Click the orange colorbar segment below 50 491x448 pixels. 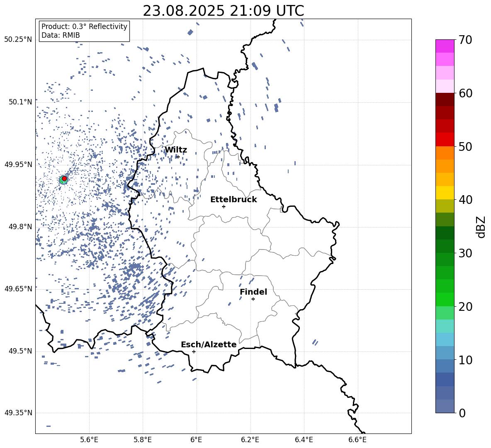[445, 153]
